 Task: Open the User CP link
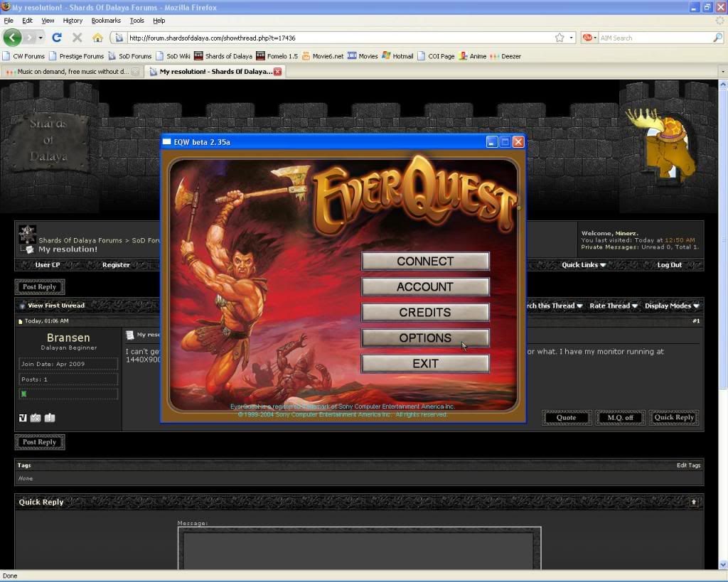pyautogui.click(x=48, y=265)
